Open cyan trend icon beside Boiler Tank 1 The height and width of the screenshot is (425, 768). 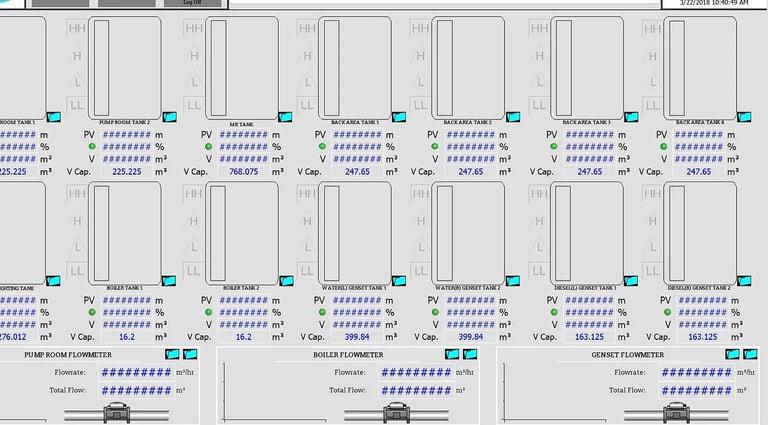(169, 281)
